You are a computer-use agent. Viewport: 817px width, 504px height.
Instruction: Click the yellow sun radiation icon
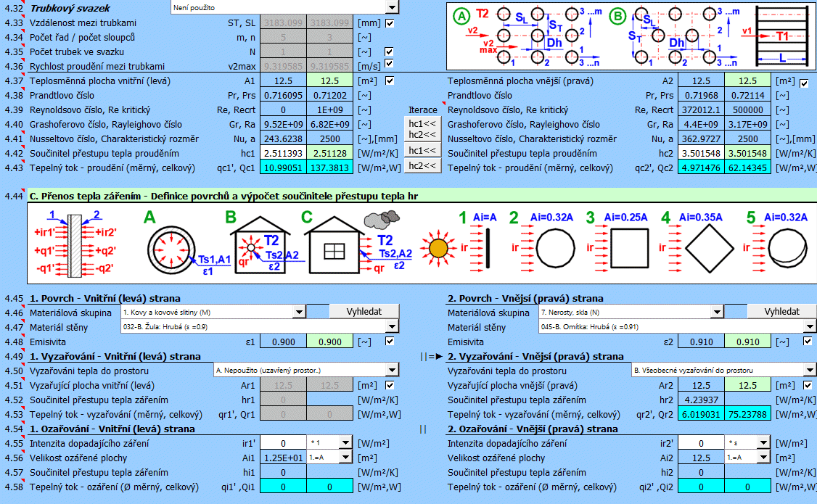click(438, 247)
